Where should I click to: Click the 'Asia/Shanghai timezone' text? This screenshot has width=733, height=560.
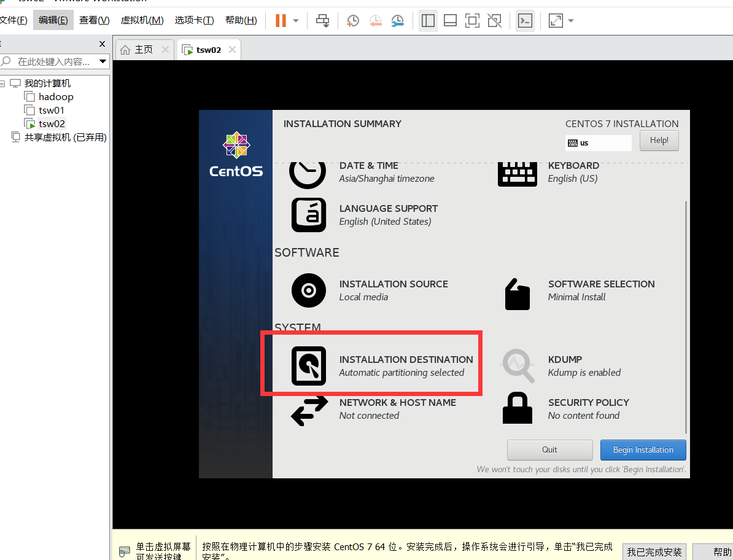(x=387, y=179)
